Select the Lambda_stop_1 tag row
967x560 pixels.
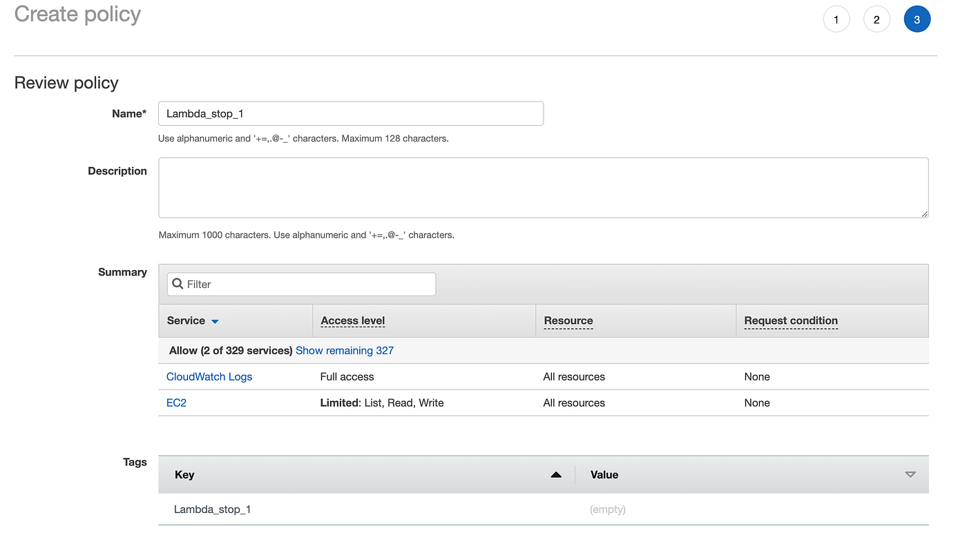pos(213,510)
